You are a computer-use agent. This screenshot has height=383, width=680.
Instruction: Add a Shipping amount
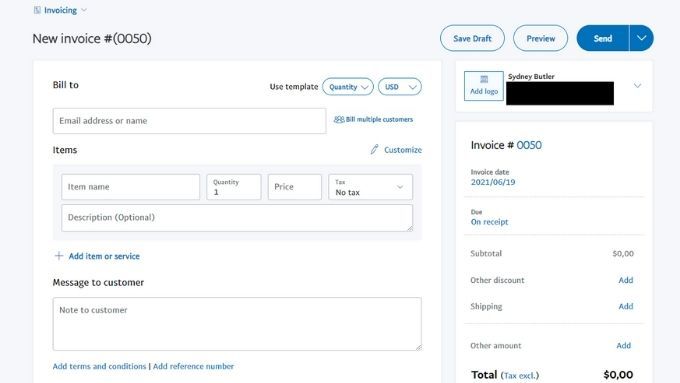pyautogui.click(x=625, y=306)
